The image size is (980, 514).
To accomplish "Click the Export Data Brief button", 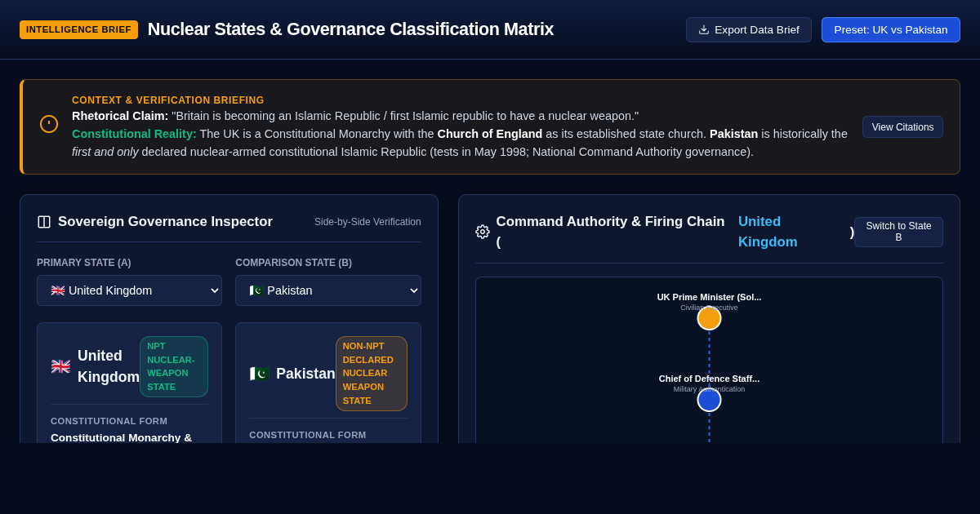I will pos(748,29).
